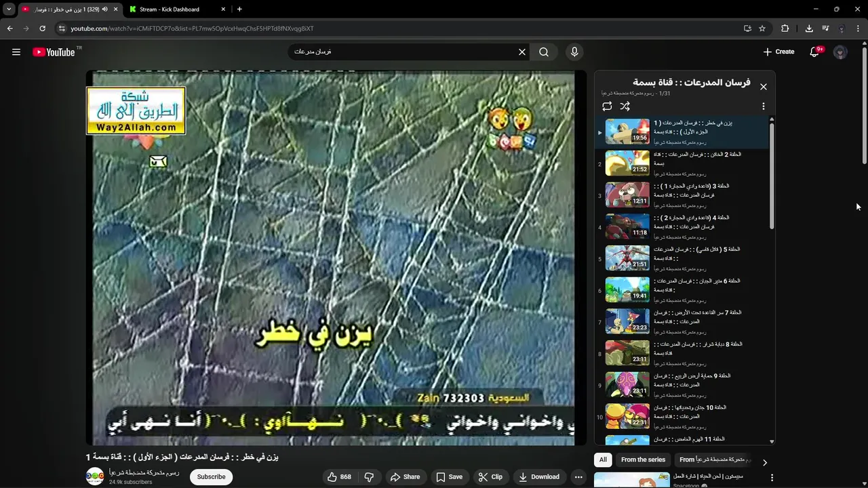Viewport: 868px width, 488px height.
Task: Click inside the YouTube search field
Action: coord(407,52)
